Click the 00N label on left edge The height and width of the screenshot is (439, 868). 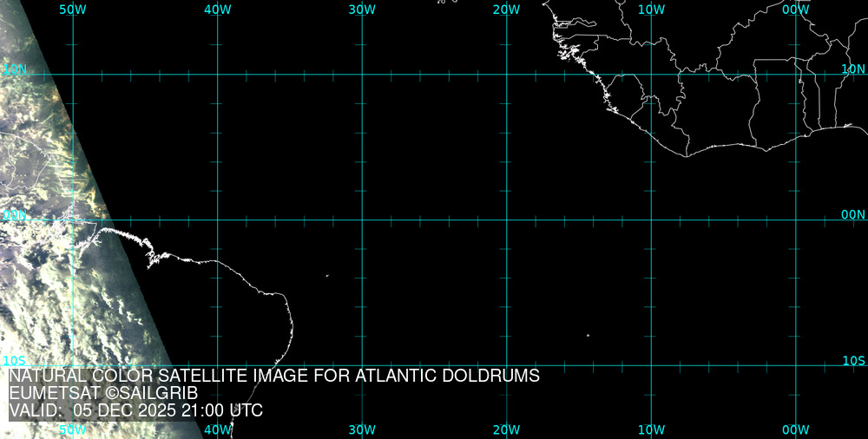tap(14, 214)
